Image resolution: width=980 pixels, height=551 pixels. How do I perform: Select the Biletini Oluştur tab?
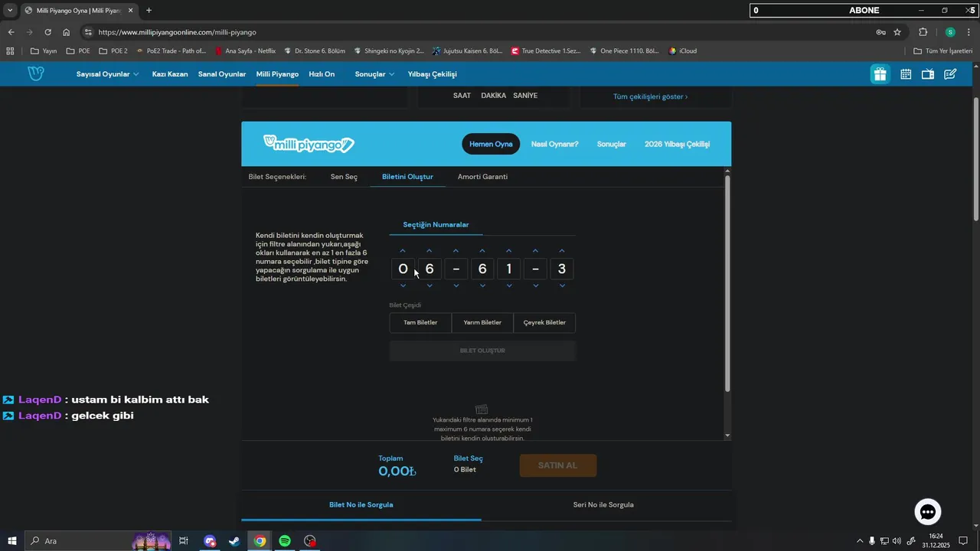pos(407,177)
